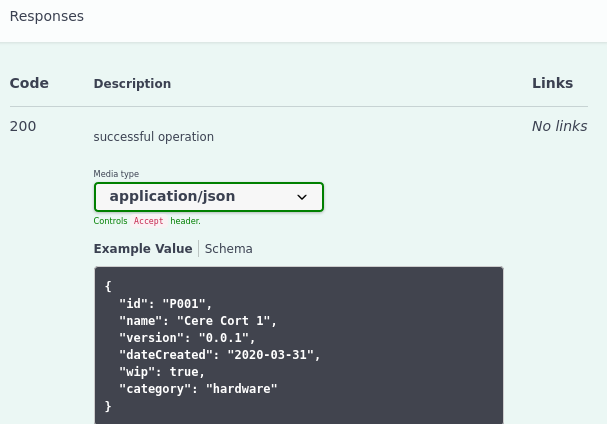607x424 pixels.
Task: Select the Example Value tab
Action: click(142, 249)
